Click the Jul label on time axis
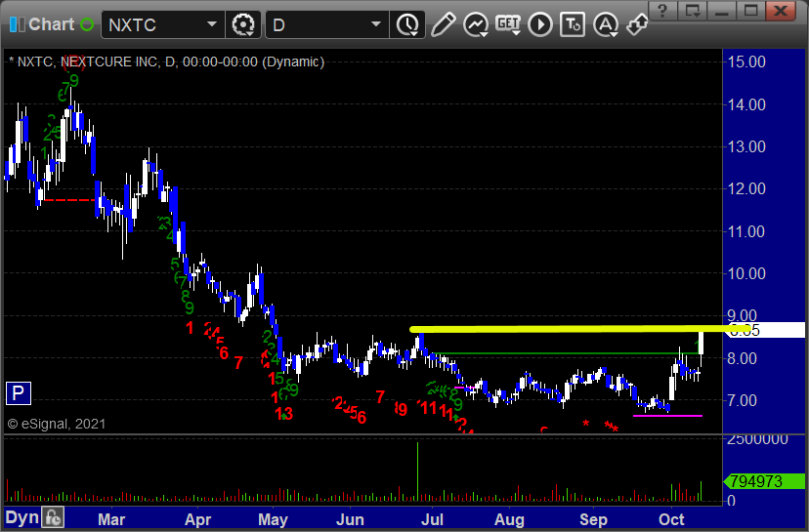Image resolution: width=809 pixels, height=532 pixels. [433, 519]
